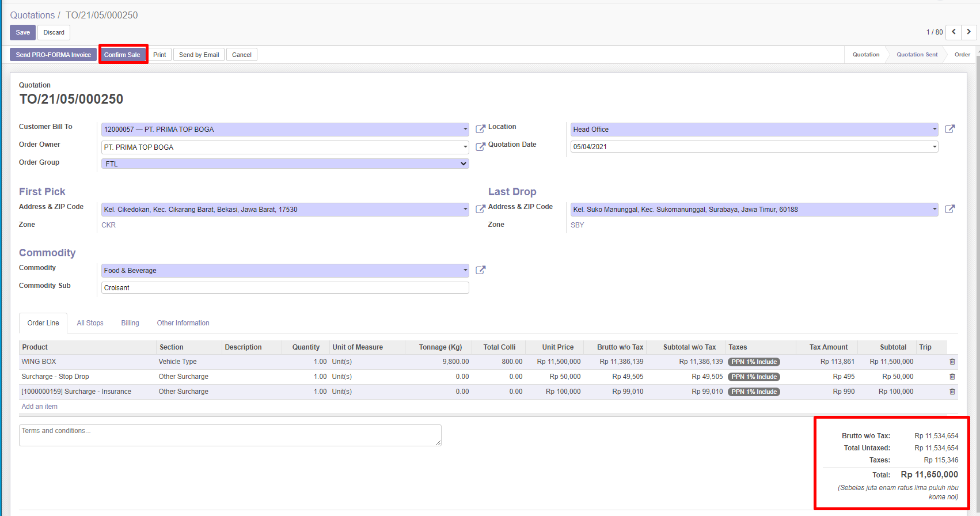Select the Quotation status stage
Screen dimensions: 980x516
pos(866,55)
